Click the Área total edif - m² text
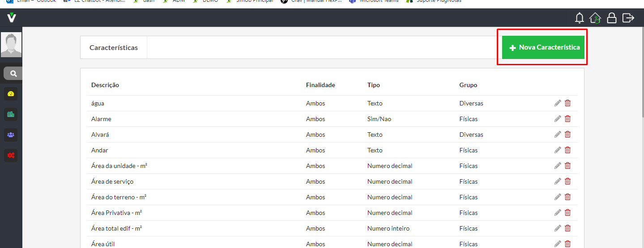 coord(117,228)
